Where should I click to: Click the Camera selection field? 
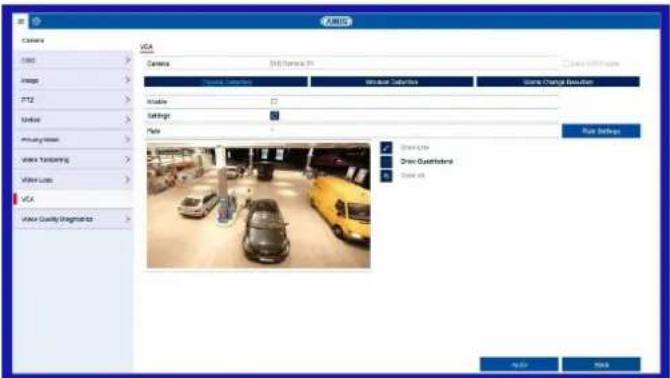(x=414, y=63)
